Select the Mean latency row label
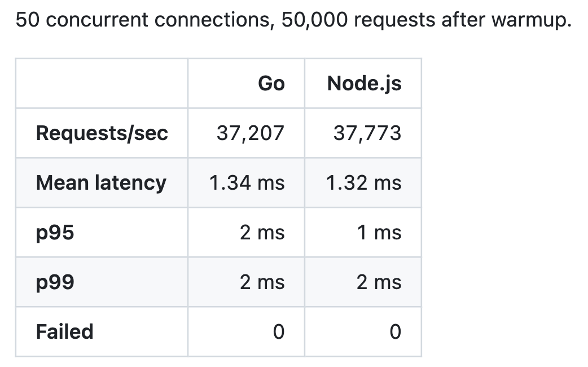The image size is (588, 367). pos(101,183)
